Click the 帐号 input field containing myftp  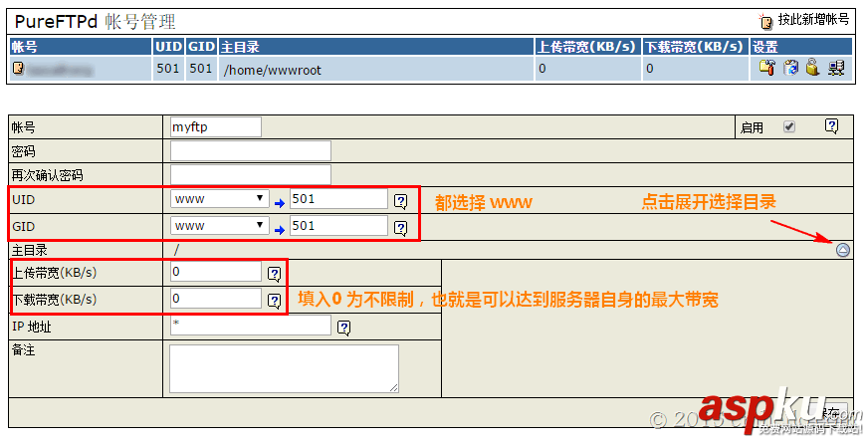(x=216, y=126)
